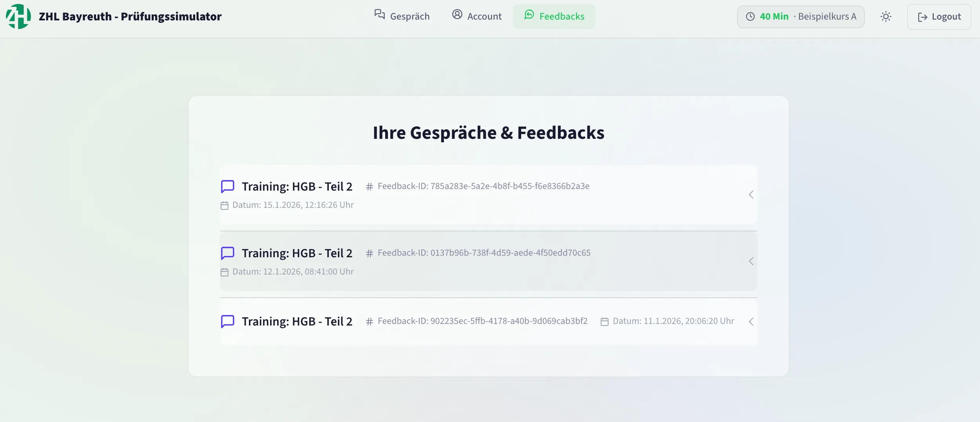Click the Feedbacks chat icon in navigation

[x=529, y=15]
